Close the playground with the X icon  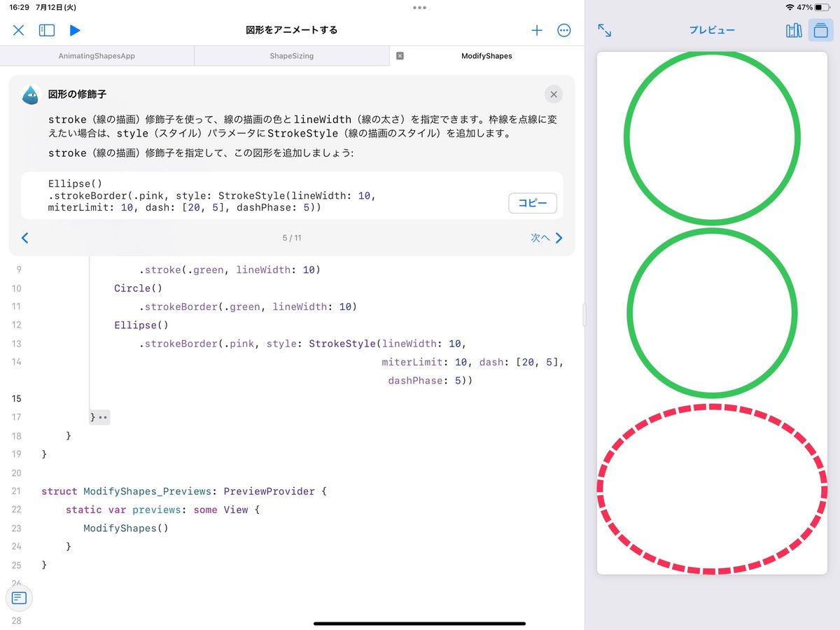[x=19, y=30]
